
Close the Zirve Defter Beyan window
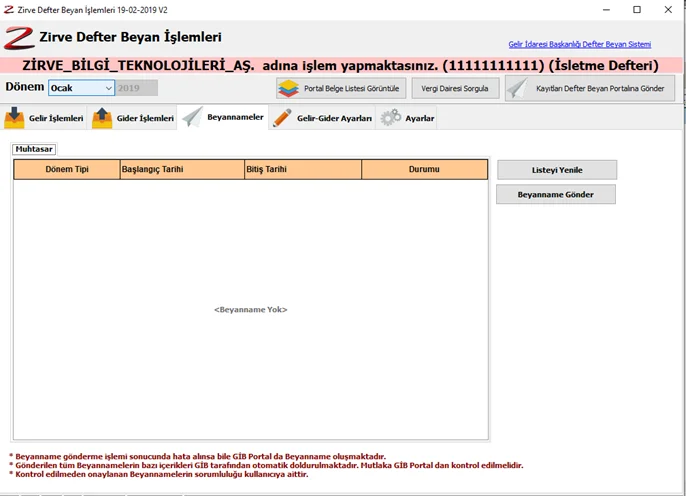point(668,10)
